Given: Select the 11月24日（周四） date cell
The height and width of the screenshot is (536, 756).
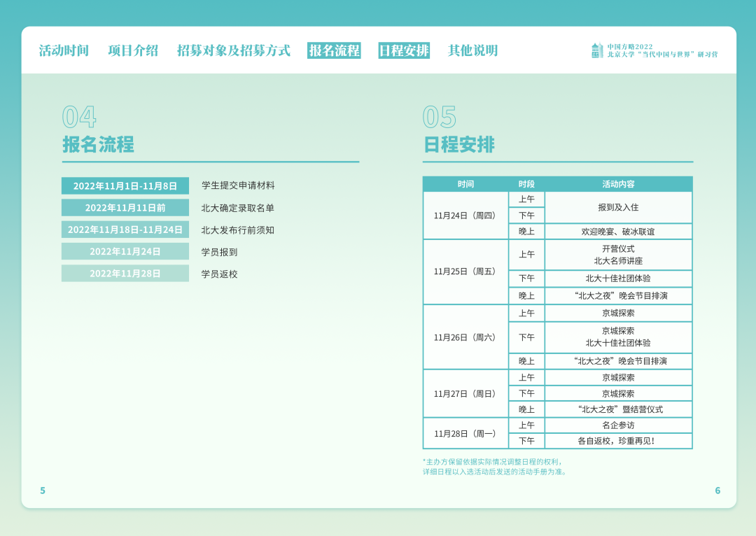Looking at the screenshot, I should coord(465,216).
